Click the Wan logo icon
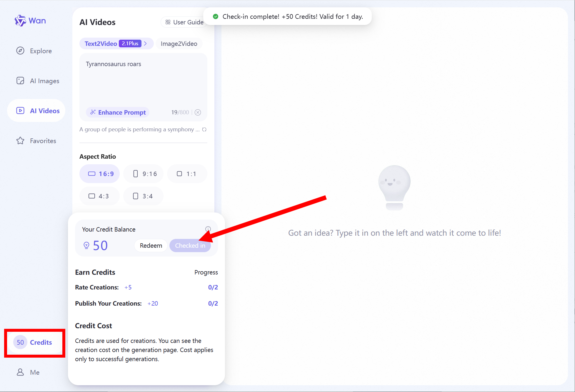This screenshot has width=575, height=392. pos(20,21)
